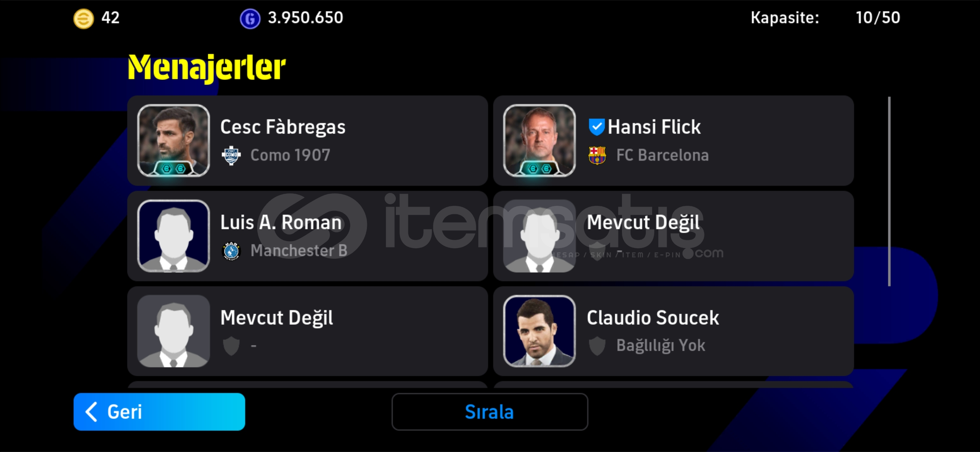Open Cesc Fàbregas portrait thumbnail
Screen dimensions: 980x452
point(173,140)
